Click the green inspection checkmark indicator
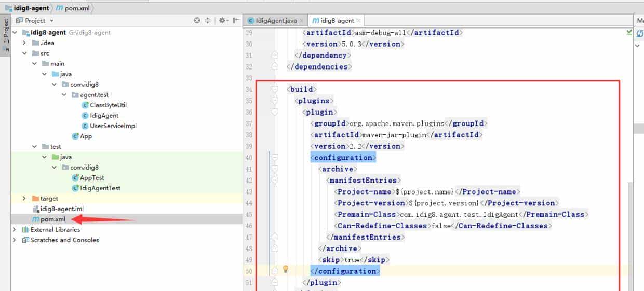The width and height of the screenshot is (644, 291). pos(629,33)
